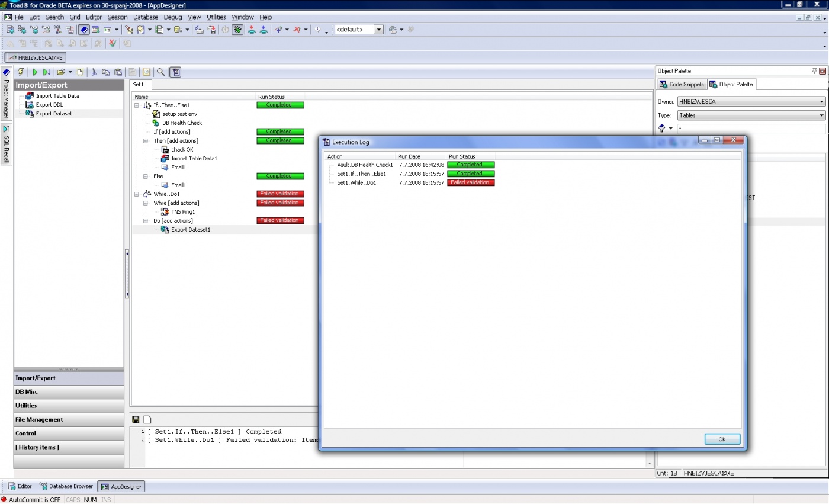
Task: Pin the Object Palette panel
Action: [x=814, y=71]
